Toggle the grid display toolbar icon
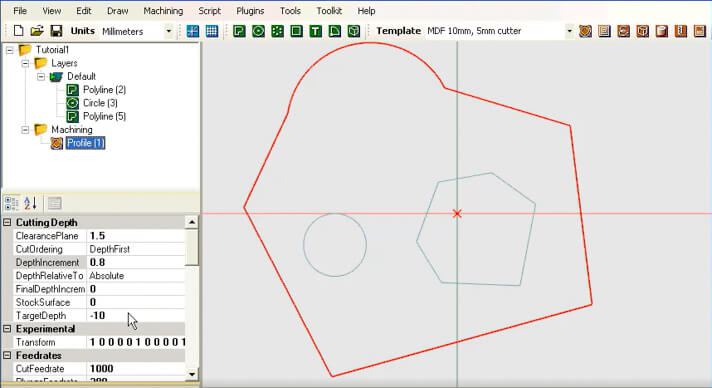 [212, 31]
